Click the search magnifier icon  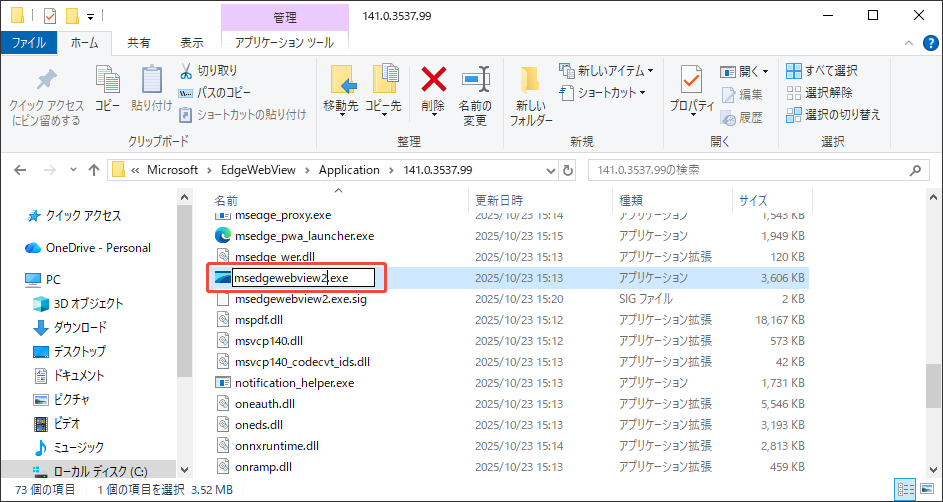pyautogui.click(x=915, y=170)
